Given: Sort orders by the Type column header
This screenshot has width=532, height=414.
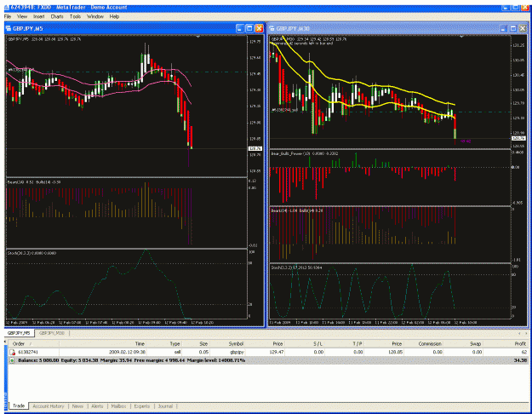Looking at the screenshot, I should point(164,343).
